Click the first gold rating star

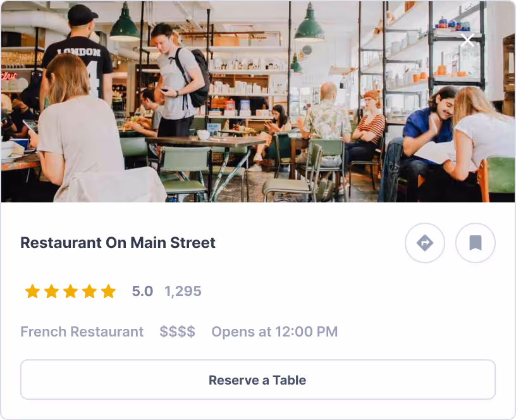33,292
